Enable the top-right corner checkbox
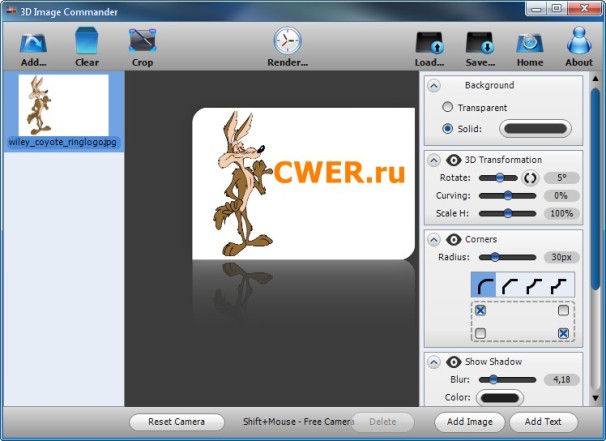Image resolution: width=606 pixels, height=441 pixels. coord(563,311)
